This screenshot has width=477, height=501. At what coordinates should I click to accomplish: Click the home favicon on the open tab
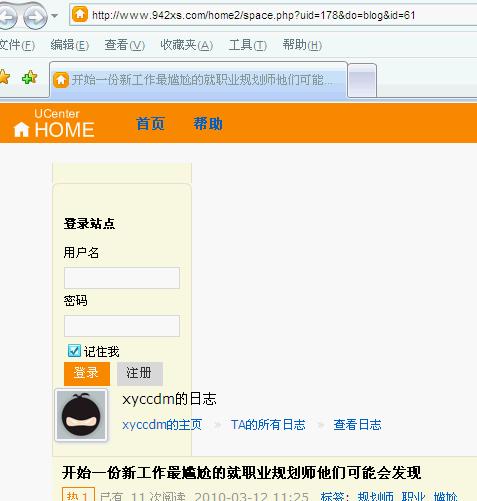(x=61, y=80)
